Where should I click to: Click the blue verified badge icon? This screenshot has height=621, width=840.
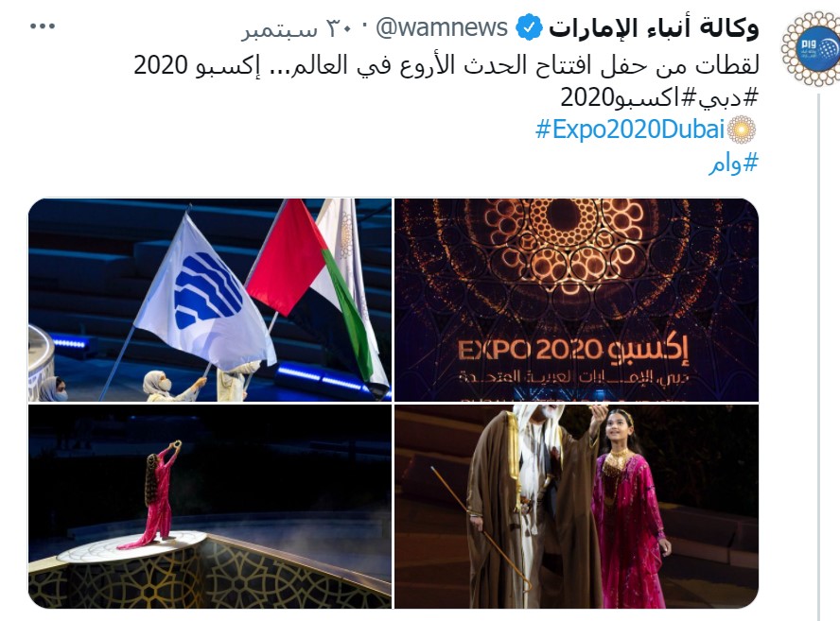(529, 27)
